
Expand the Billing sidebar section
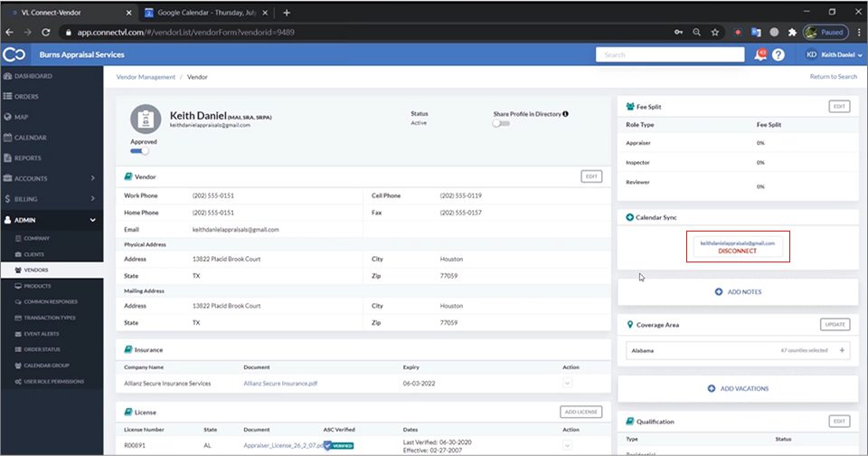point(52,199)
